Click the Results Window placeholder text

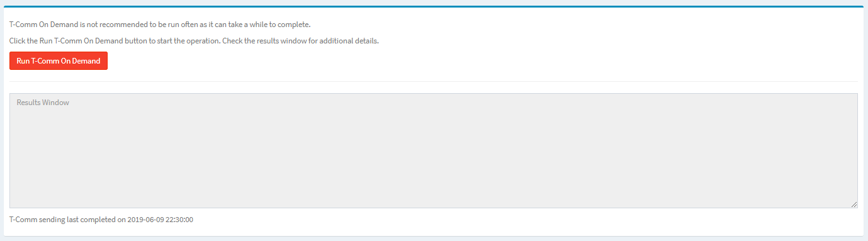[43, 103]
